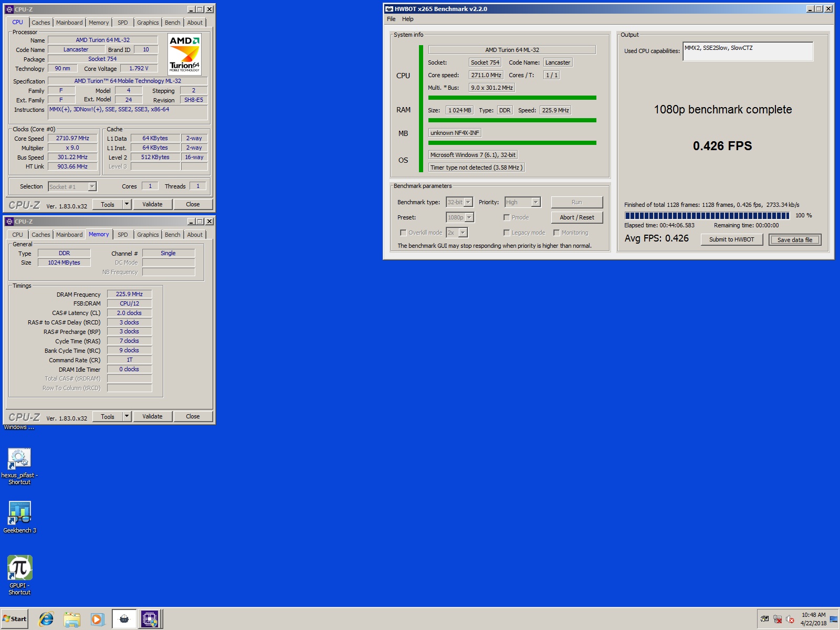The image size is (840, 630).
Task: Click the taskbar clock
Action: point(813,619)
